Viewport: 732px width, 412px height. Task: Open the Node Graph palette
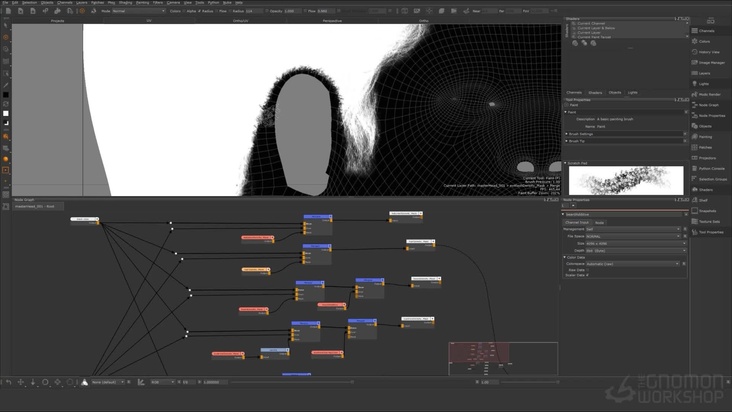(708, 105)
